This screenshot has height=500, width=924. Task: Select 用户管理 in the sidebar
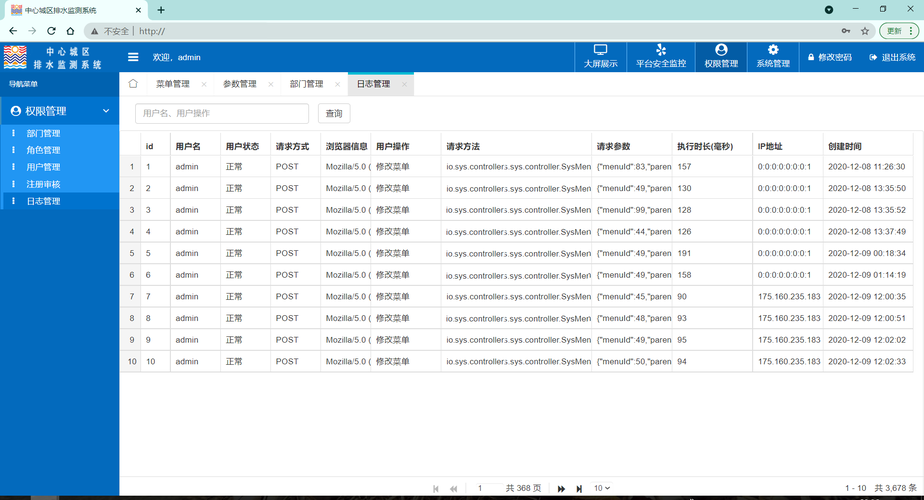(x=43, y=167)
